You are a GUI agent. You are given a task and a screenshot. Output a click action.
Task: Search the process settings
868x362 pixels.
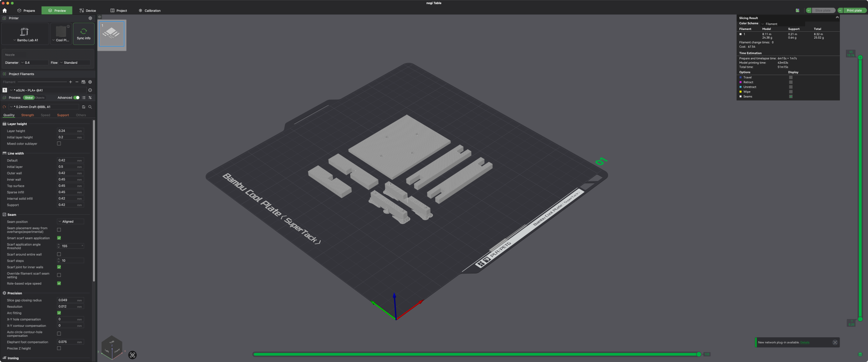pos(90,107)
